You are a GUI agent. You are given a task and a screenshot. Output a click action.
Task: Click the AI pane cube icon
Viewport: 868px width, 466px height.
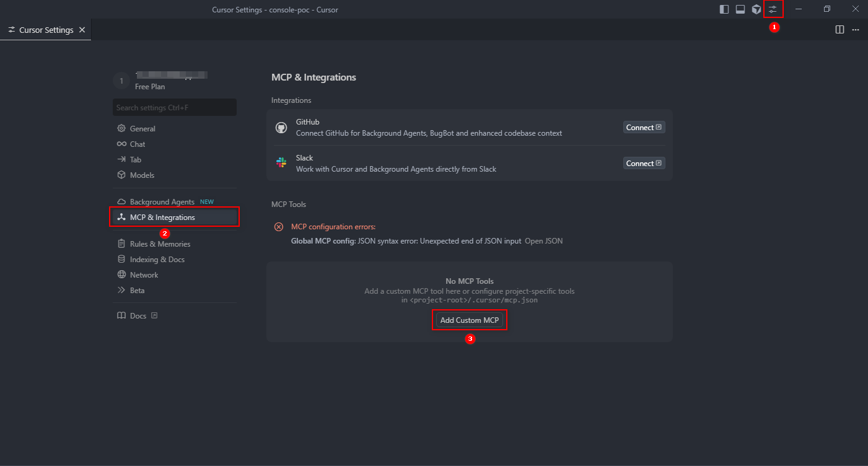tap(756, 9)
